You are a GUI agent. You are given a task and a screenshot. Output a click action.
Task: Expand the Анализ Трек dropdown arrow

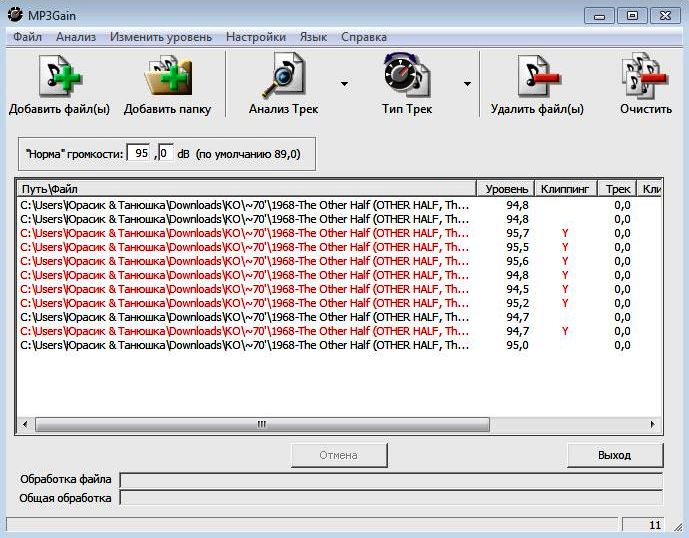pyautogui.click(x=344, y=84)
